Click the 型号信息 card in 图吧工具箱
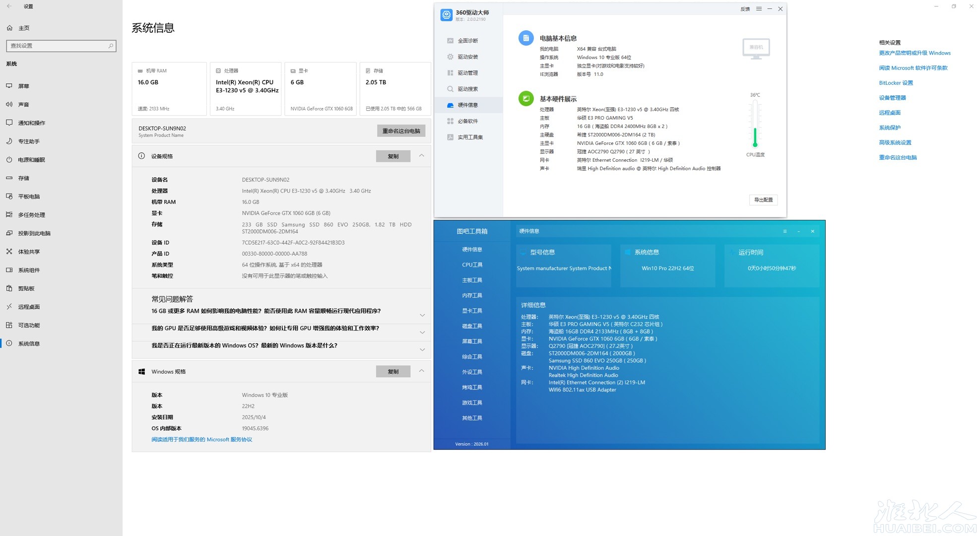Image resolution: width=980 pixels, height=536 pixels. point(564,266)
